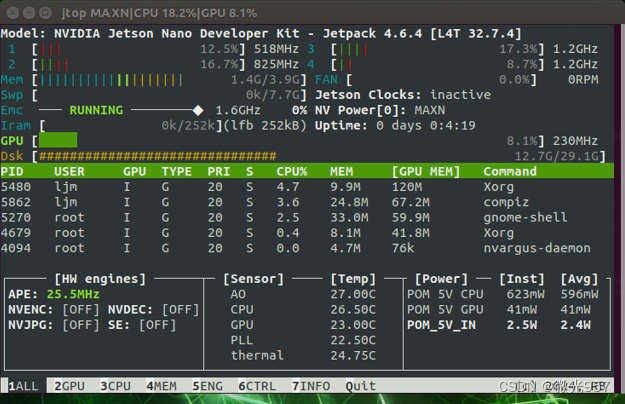The width and height of the screenshot is (625, 404).
Task: Click the GPU usage bar
Action: pyautogui.click(x=58, y=141)
